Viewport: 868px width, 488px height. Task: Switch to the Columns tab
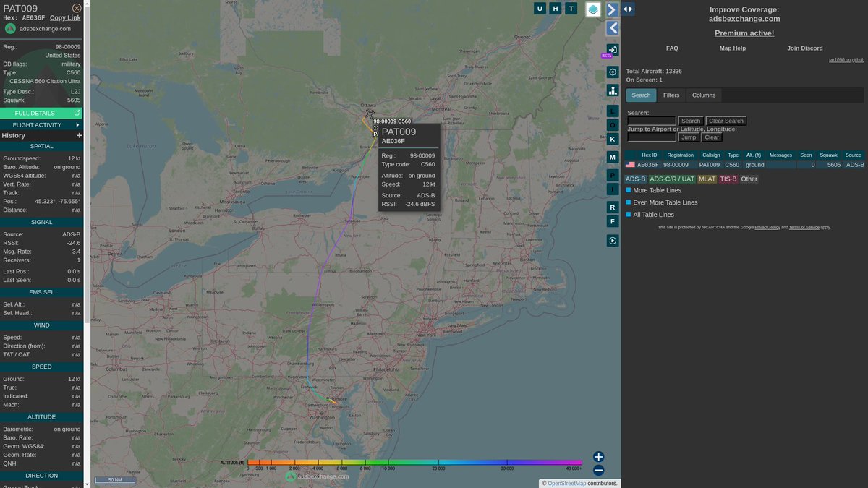click(x=704, y=95)
